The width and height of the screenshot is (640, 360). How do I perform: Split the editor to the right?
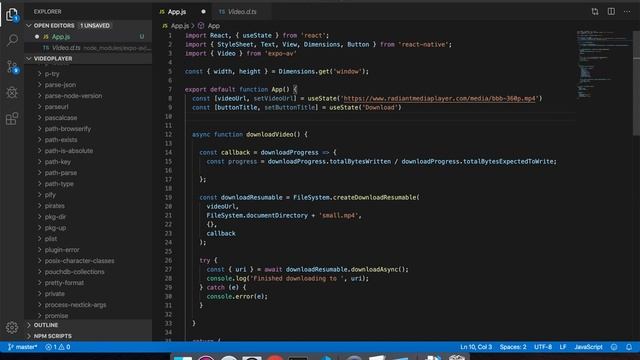(611, 11)
